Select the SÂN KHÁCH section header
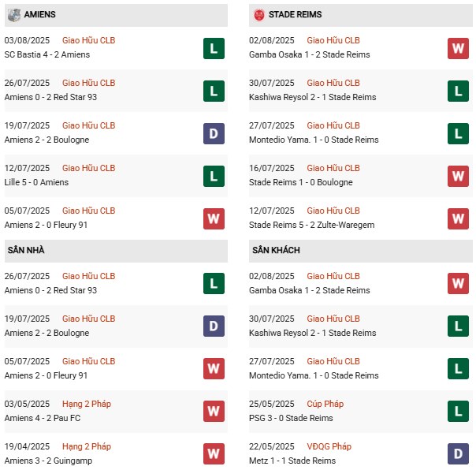 277,250
